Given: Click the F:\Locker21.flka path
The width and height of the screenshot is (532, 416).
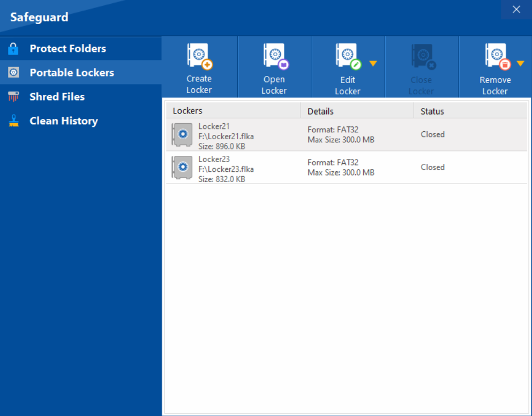Looking at the screenshot, I should 226,137.
